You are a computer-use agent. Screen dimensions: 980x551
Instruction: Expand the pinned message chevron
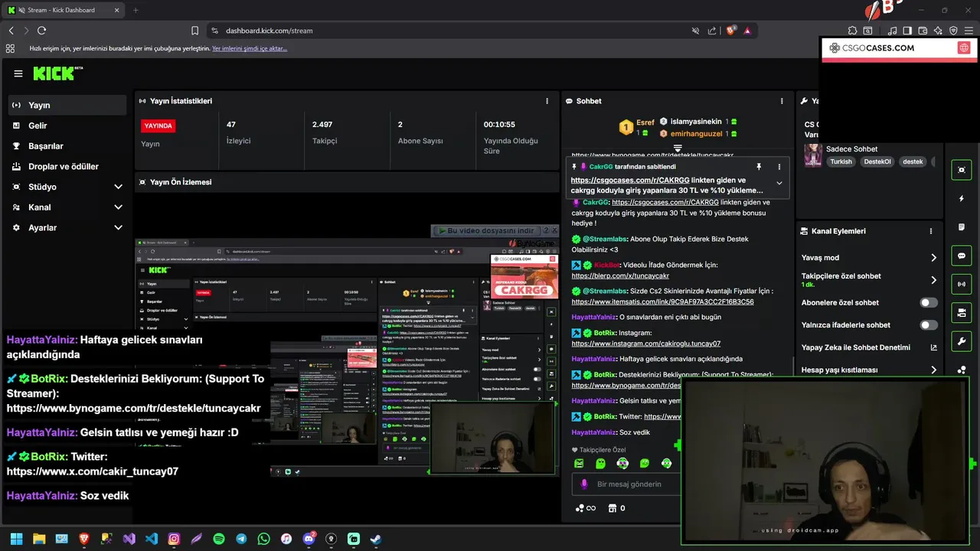779,183
